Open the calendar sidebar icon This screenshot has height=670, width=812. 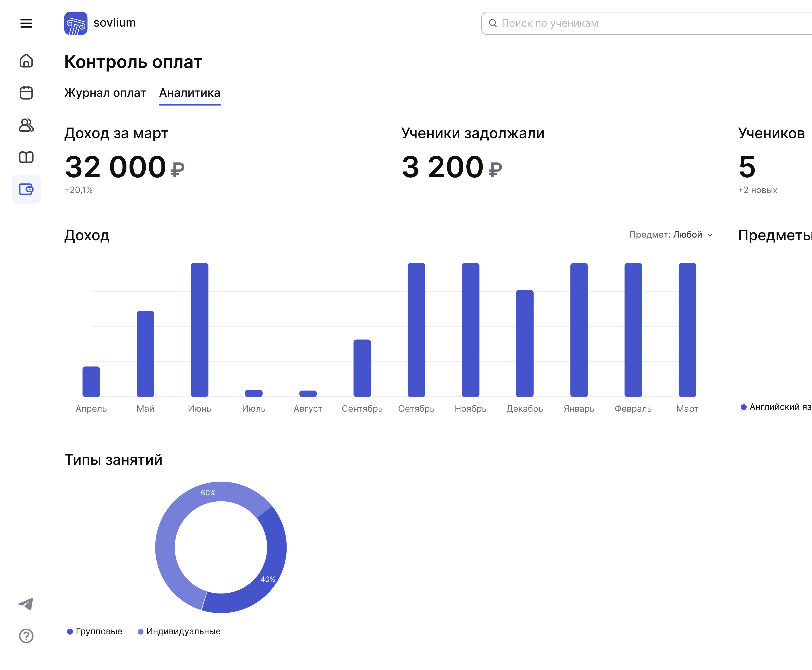(26, 93)
